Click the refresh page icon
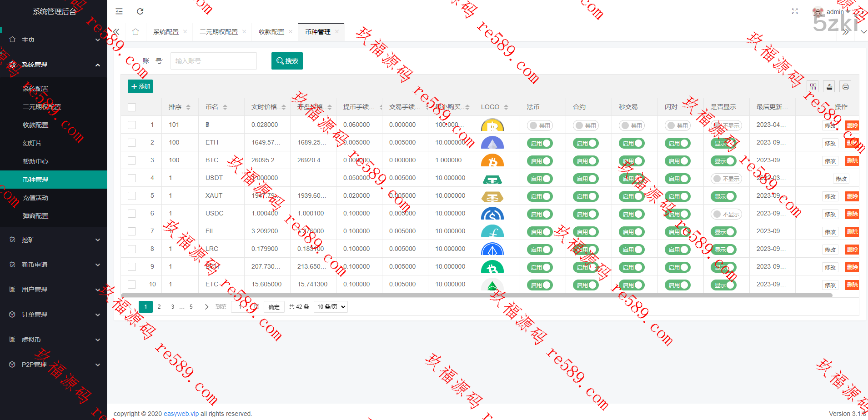The width and height of the screenshot is (868, 420). (x=140, y=11)
